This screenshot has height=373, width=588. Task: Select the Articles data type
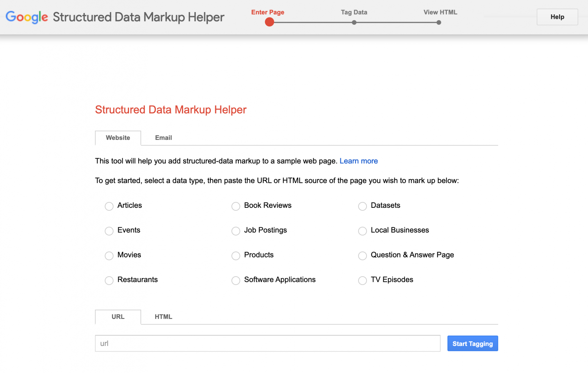click(x=109, y=206)
